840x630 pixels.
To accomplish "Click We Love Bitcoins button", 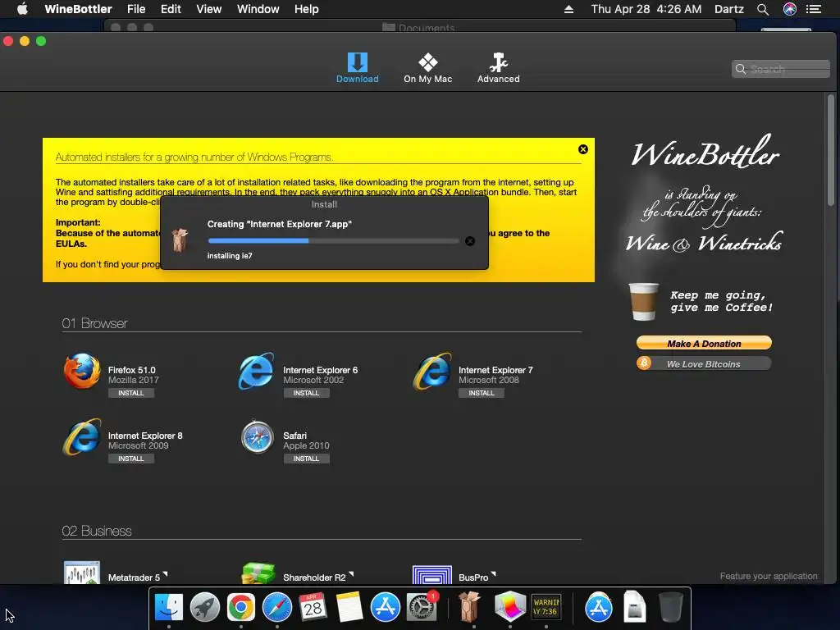I will click(x=704, y=364).
